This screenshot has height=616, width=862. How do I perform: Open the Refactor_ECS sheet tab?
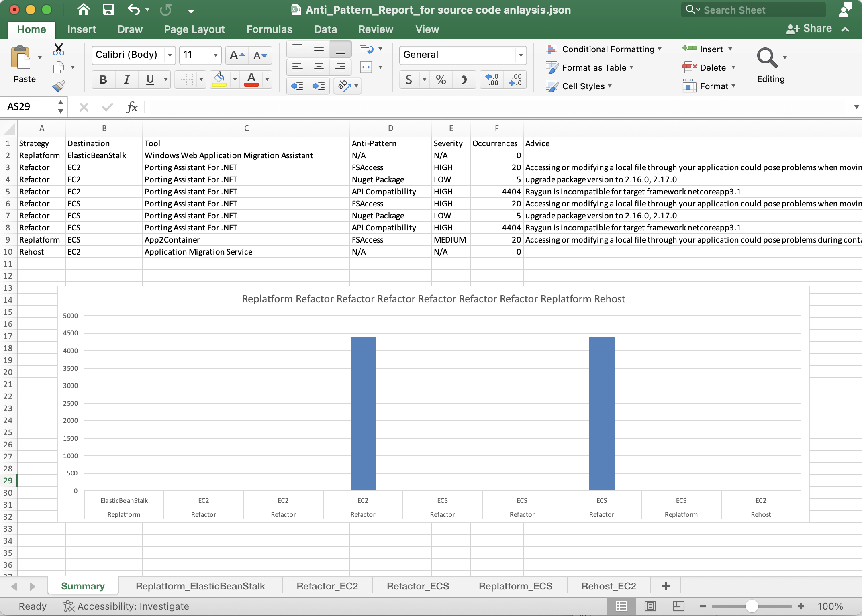tap(418, 586)
